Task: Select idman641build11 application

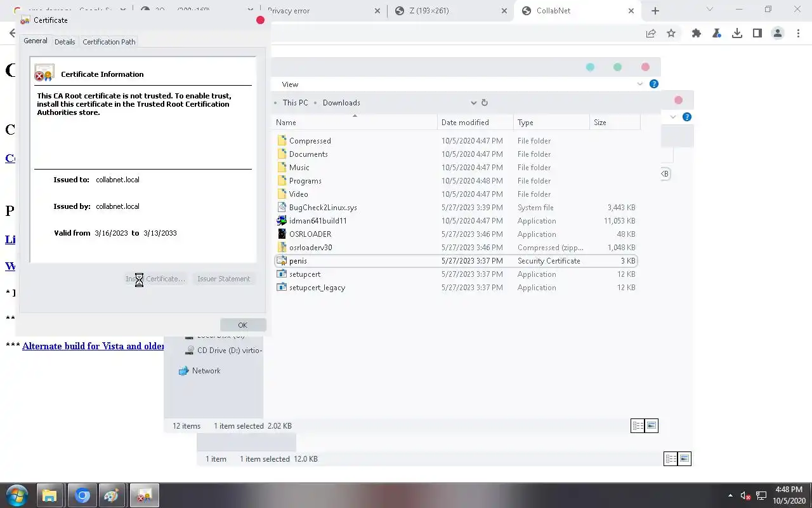Action: click(x=456, y=221)
